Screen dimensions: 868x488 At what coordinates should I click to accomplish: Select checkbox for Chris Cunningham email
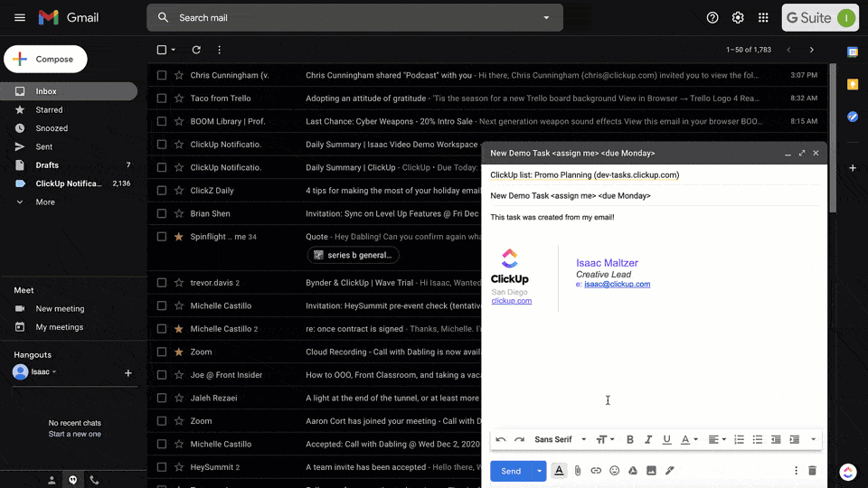point(162,75)
